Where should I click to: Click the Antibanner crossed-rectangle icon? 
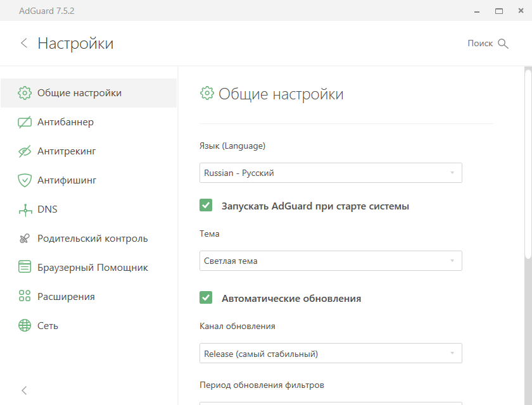[x=25, y=122]
